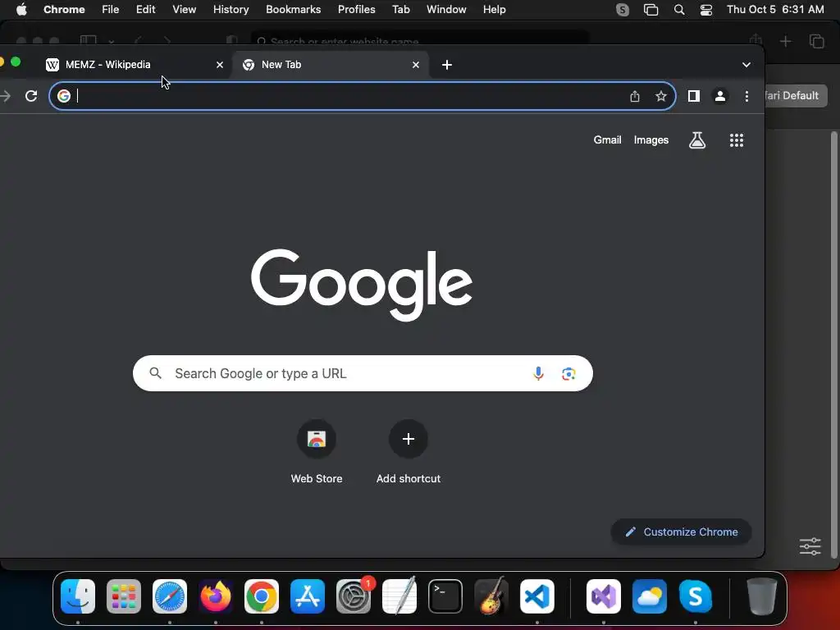Viewport: 840px width, 630px height.
Task: Launch GarageBand from the Dock
Action: tap(491, 596)
